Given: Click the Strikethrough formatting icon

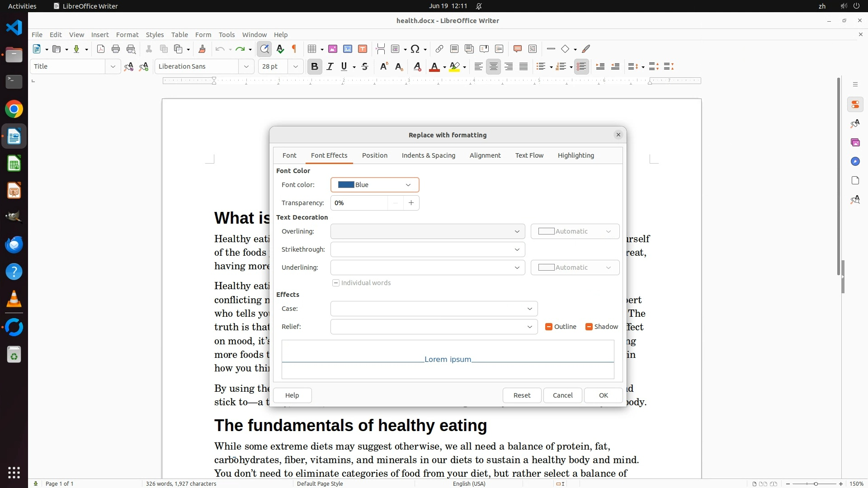Looking at the screenshot, I should pos(365,66).
